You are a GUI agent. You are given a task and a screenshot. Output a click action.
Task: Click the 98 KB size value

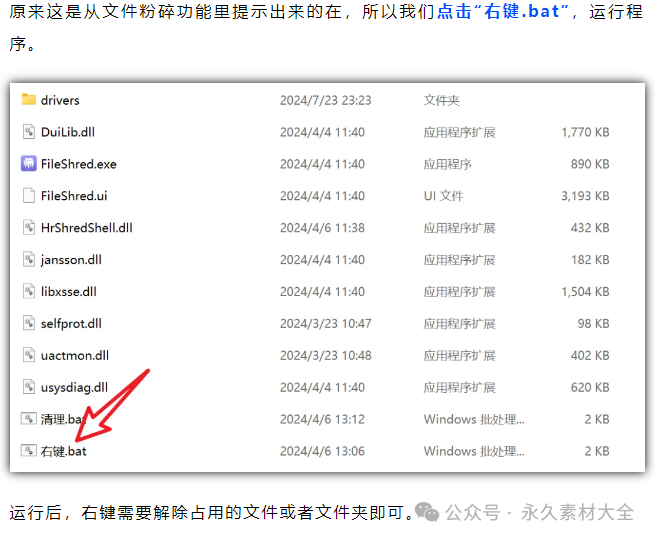coord(593,324)
